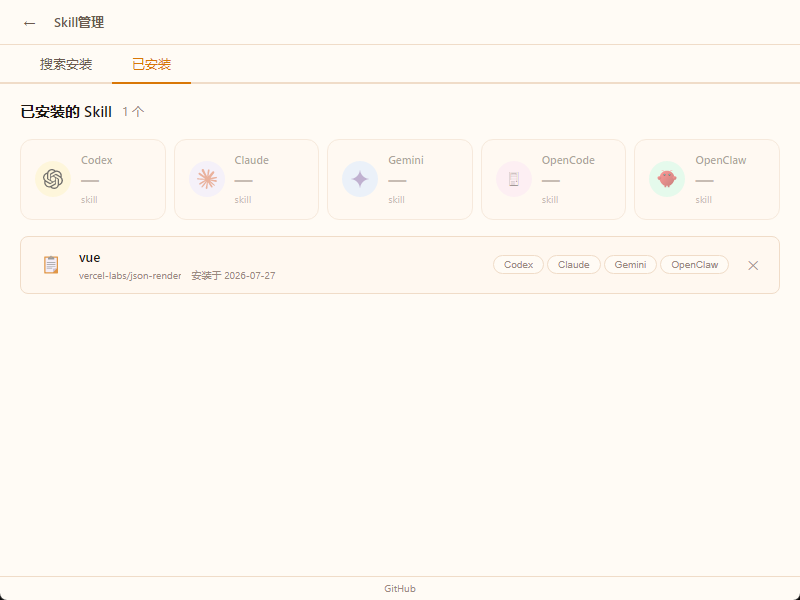Image resolution: width=800 pixels, height=600 pixels.
Task: Open the GitHub link in footer
Action: (x=400, y=589)
